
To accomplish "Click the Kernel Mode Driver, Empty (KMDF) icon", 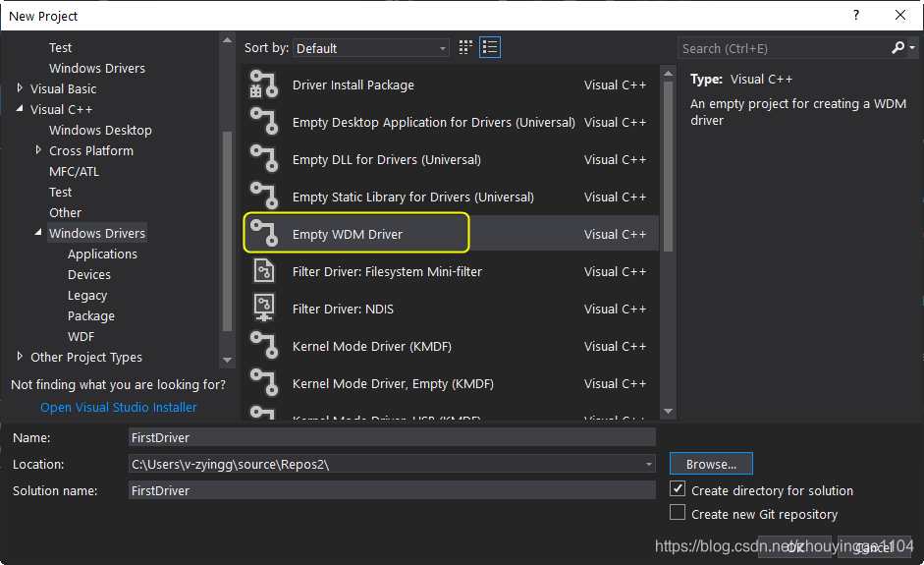I will pos(263,382).
